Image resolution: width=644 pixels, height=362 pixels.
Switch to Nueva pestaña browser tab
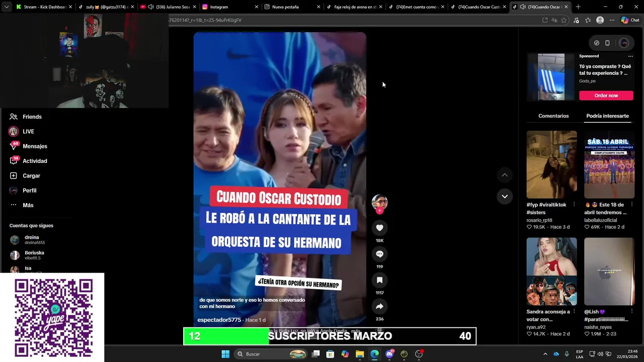[x=292, y=7]
